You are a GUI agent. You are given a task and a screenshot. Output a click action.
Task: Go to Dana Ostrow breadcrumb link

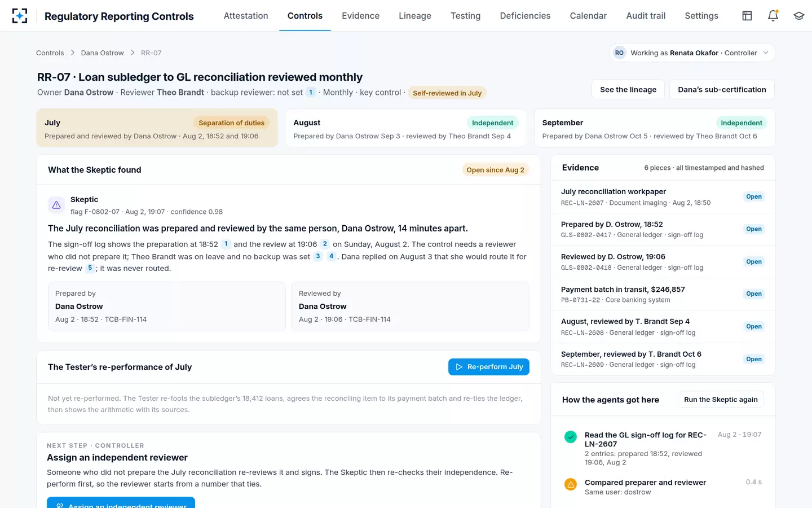(102, 53)
